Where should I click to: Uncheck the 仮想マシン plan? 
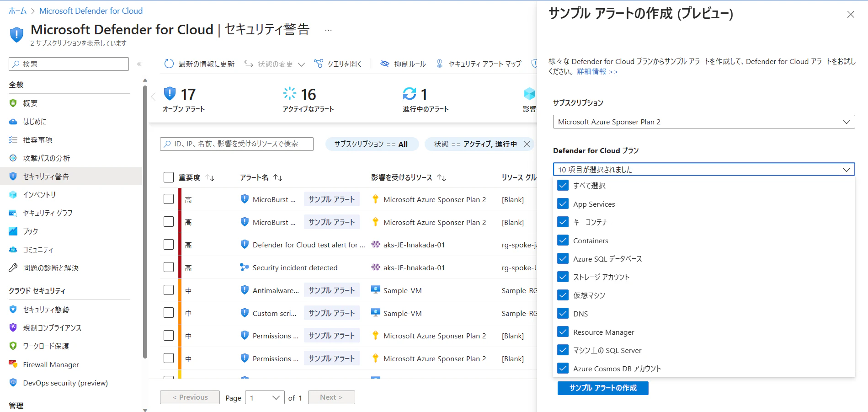pos(563,295)
